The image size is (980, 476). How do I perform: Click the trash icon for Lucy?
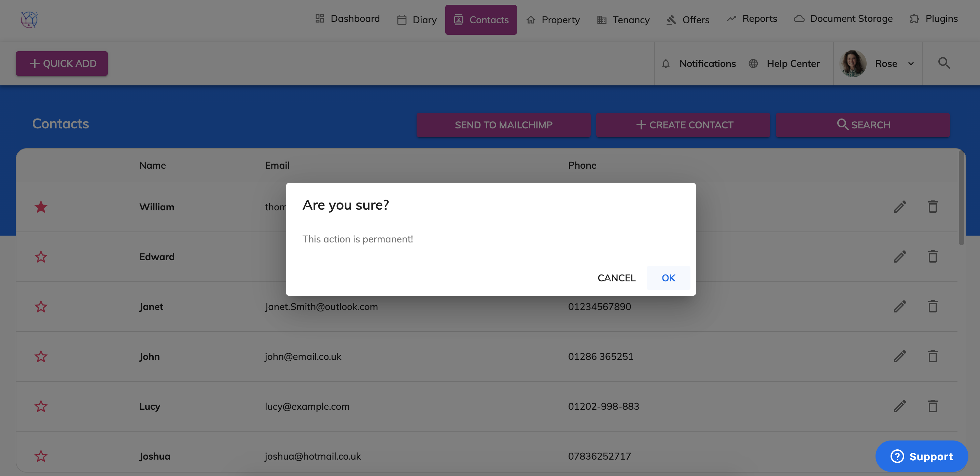933,406
